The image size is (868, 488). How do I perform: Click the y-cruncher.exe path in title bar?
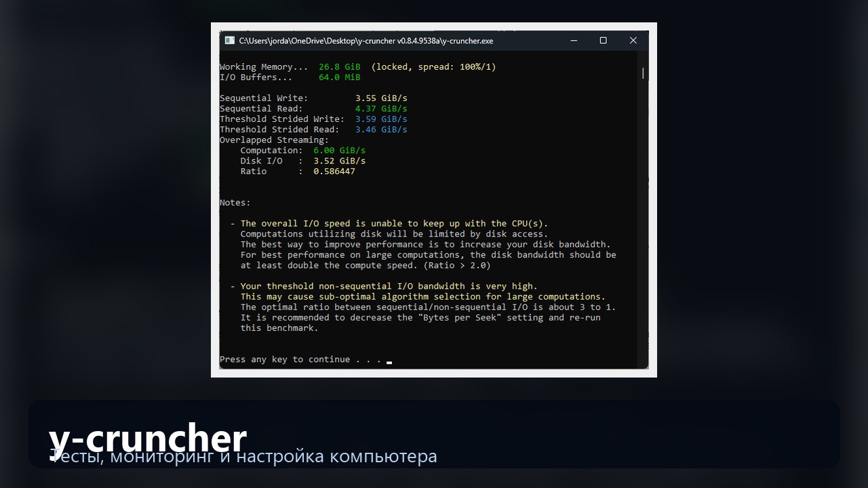366,41
